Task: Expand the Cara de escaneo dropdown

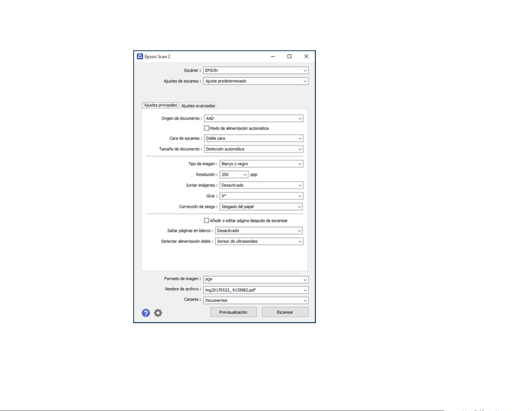Action: (254, 138)
